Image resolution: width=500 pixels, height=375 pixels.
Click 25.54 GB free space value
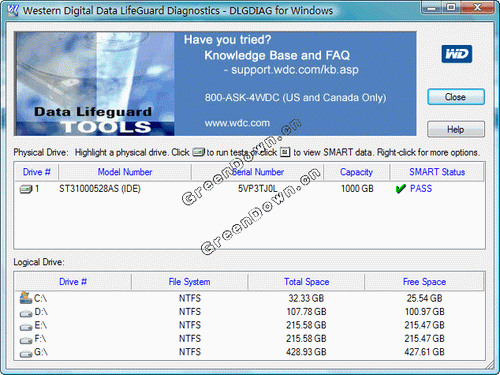click(x=424, y=298)
